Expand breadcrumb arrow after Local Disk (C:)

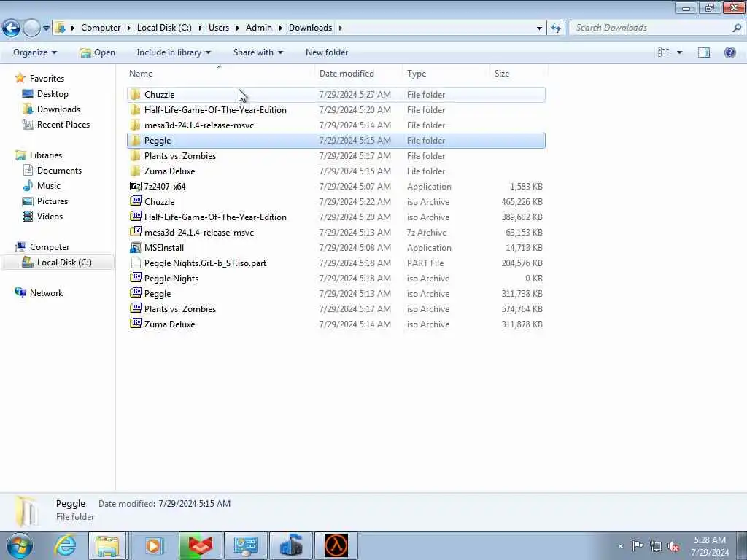(200, 28)
